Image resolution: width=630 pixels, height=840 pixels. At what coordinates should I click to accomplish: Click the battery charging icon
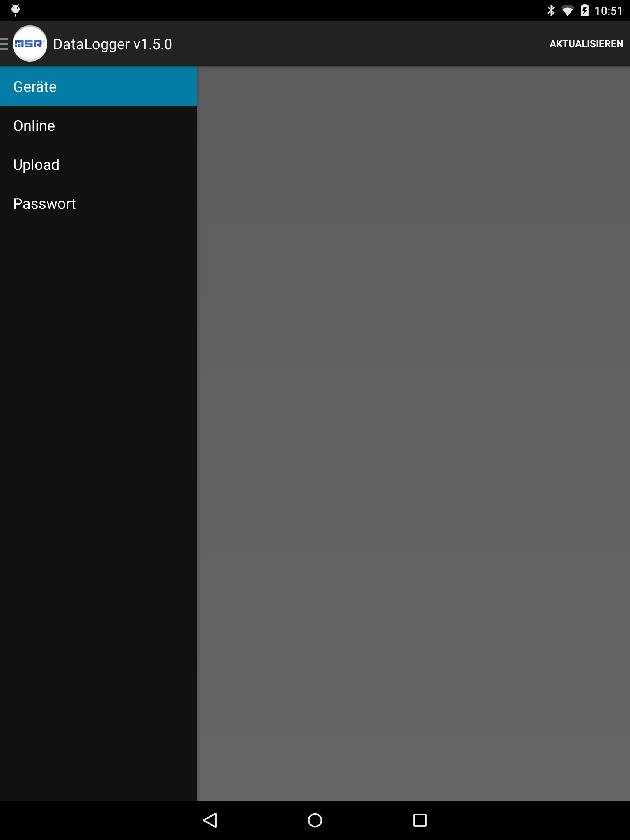point(585,10)
